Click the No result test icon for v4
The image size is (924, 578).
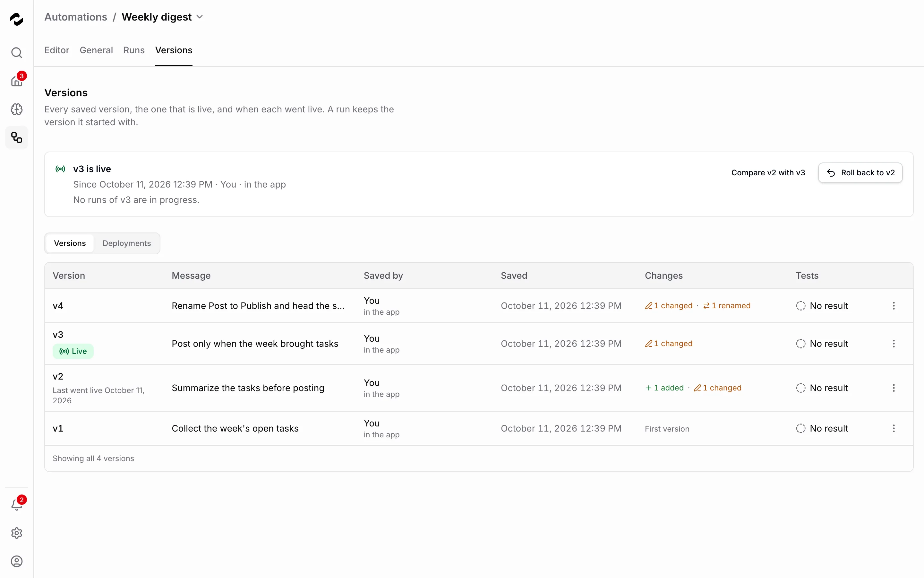pyautogui.click(x=801, y=306)
